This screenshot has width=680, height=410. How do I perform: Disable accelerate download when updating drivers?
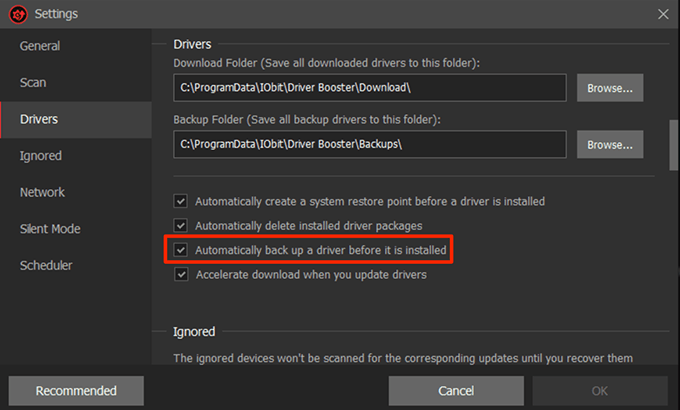click(x=181, y=274)
